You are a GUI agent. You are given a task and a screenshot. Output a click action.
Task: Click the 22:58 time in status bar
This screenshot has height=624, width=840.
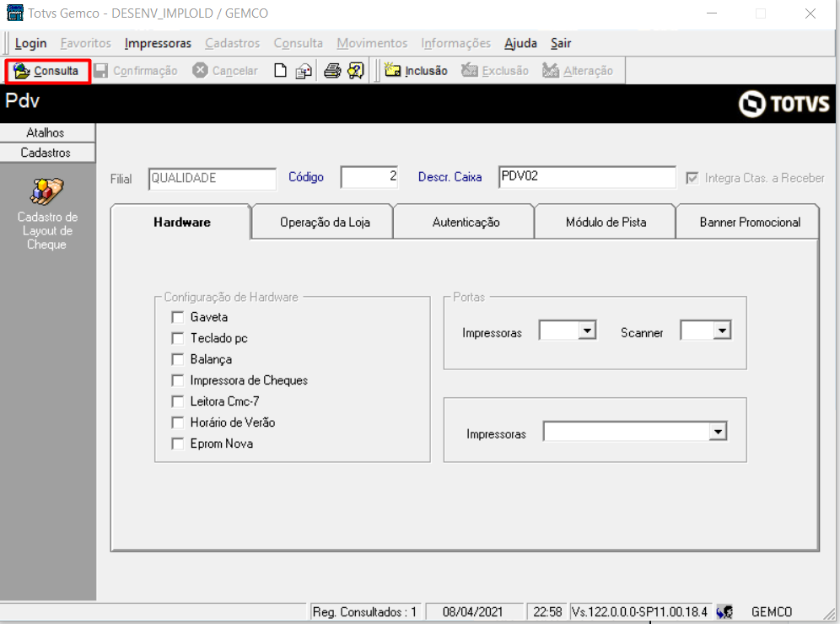tap(547, 611)
